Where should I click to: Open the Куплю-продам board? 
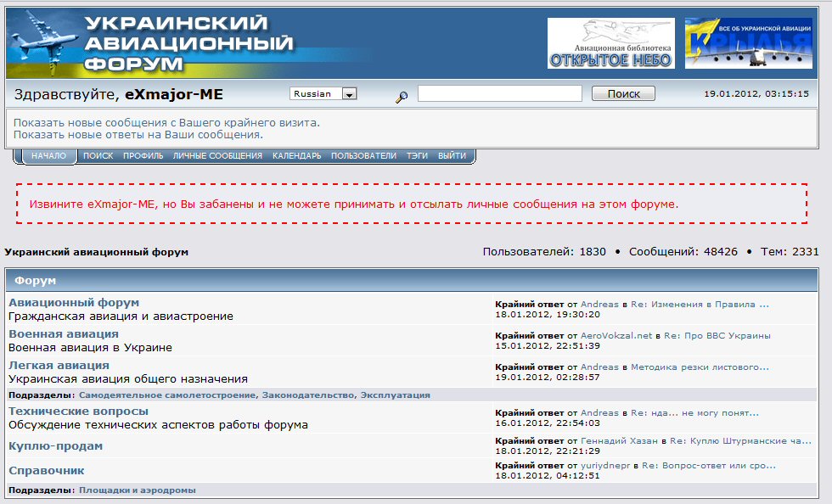(55, 445)
